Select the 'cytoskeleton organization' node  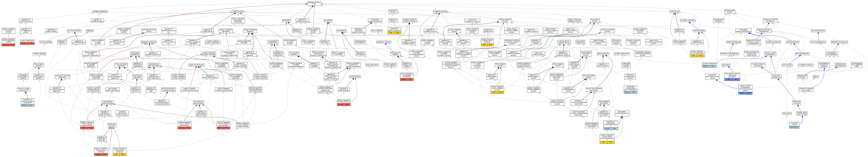click(x=135, y=54)
